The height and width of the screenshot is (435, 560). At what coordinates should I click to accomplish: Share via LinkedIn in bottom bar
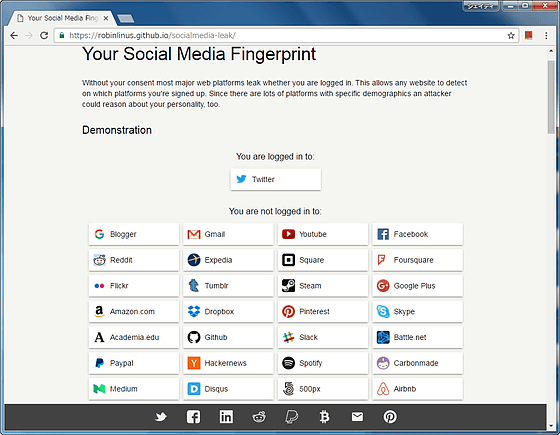(x=226, y=417)
